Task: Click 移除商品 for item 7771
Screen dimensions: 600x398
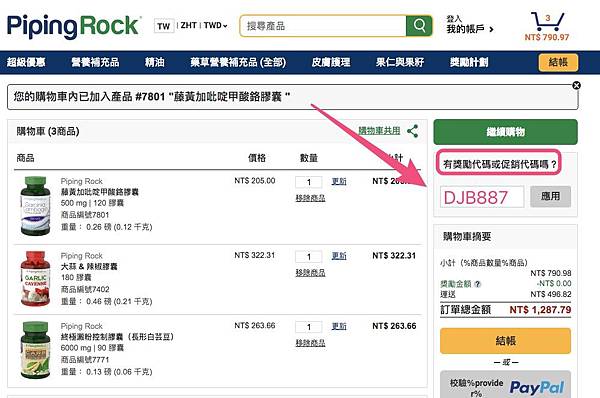Action: pos(310,343)
